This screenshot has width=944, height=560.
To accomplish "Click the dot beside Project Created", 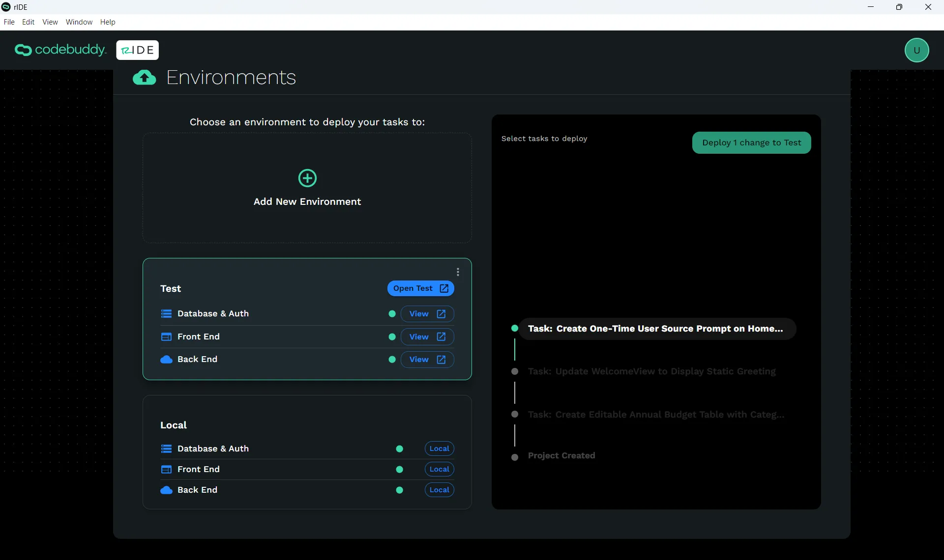I will click(515, 457).
